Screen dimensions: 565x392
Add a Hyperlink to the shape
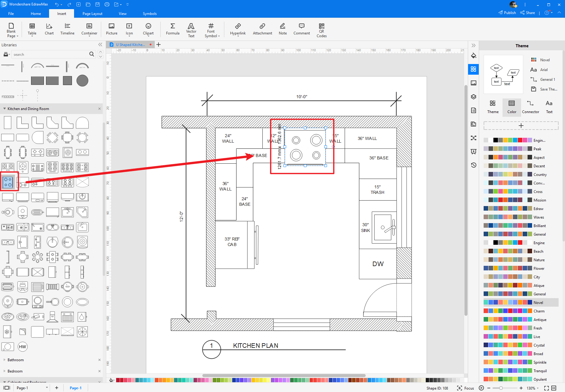pos(238,30)
